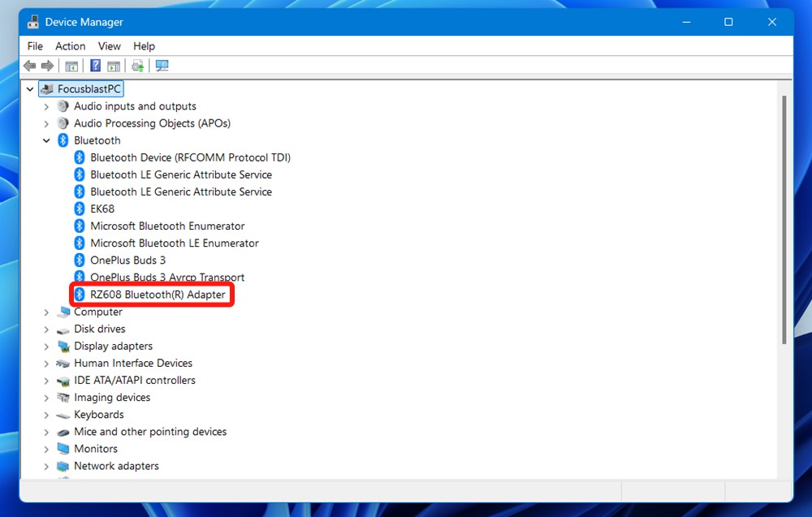
Task: Click the Bluetooth icon next to EK68
Action: click(79, 209)
